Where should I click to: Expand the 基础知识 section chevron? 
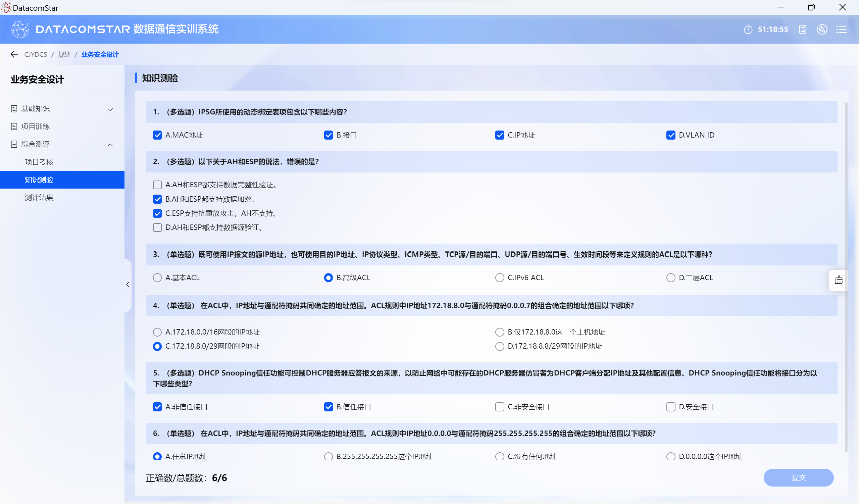click(110, 109)
